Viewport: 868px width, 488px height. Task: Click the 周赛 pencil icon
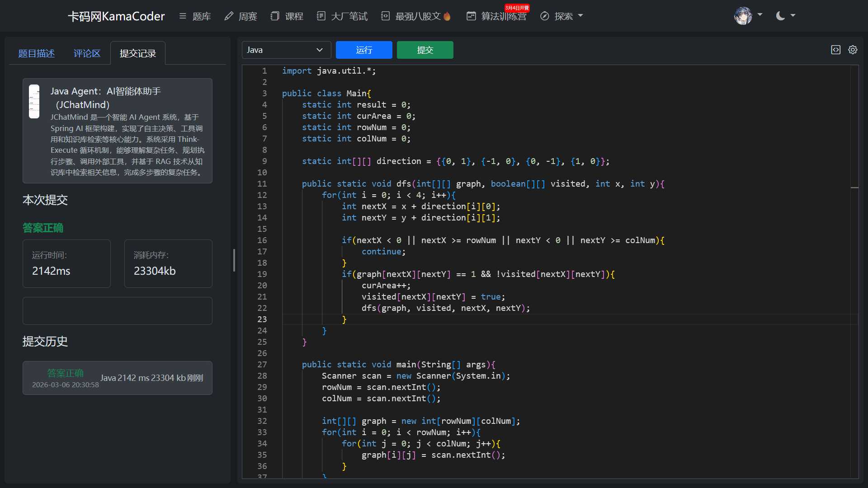(x=229, y=16)
